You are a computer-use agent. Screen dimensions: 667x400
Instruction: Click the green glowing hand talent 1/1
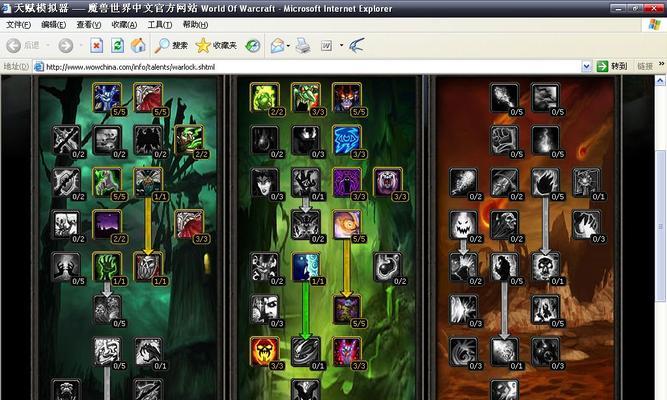(106, 265)
